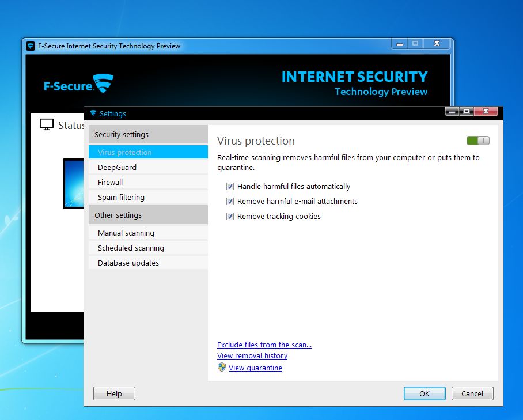Uncheck Handle harmful files automatically
Image resolution: width=523 pixels, height=420 pixels.
pos(230,186)
